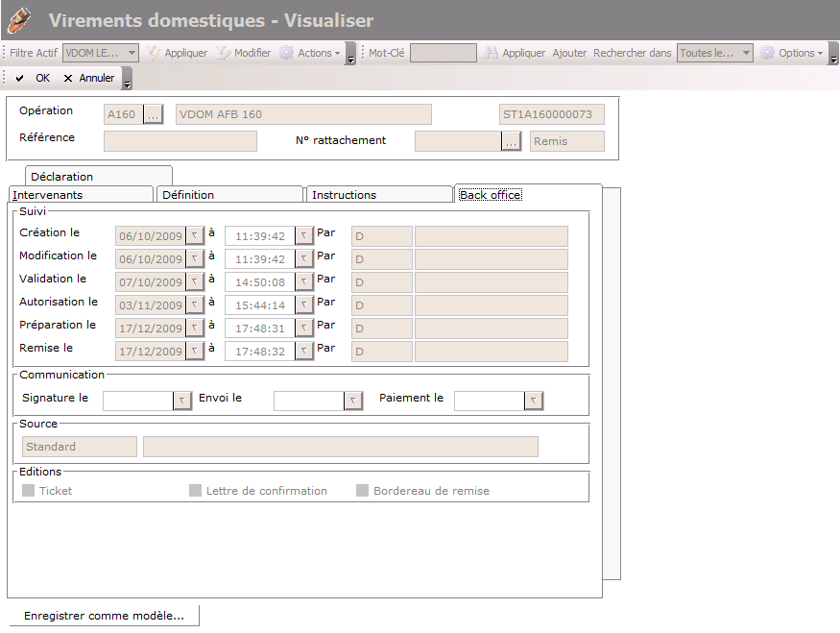Click the binoculars Appliquer search icon
Image resolution: width=840 pixels, height=633 pixels.
[492, 54]
